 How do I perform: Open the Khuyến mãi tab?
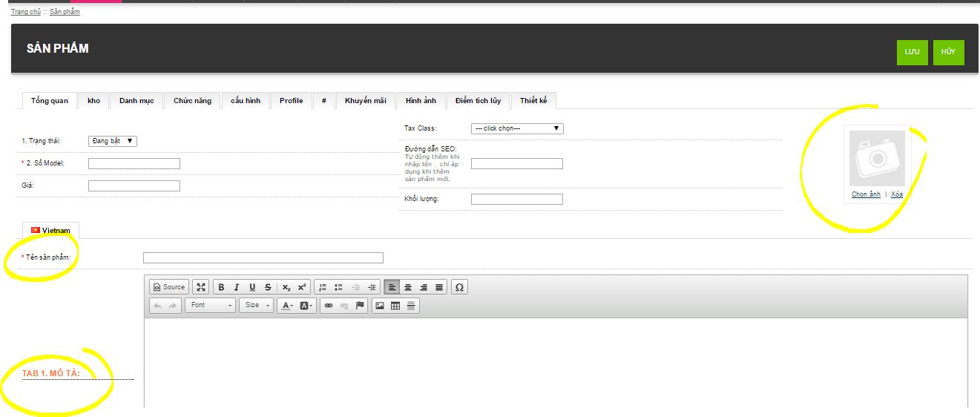pyautogui.click(x=365, y=101)
